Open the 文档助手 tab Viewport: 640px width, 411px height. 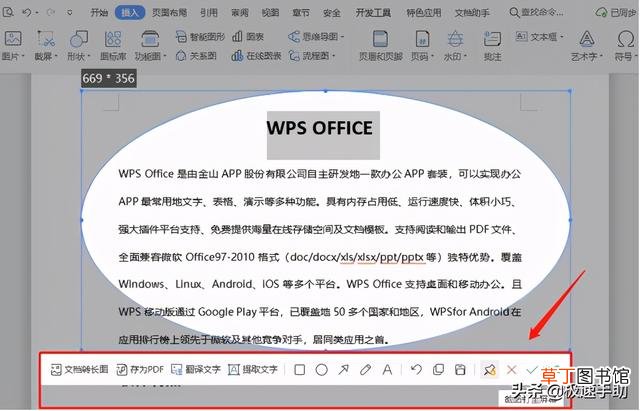(472, 13)
